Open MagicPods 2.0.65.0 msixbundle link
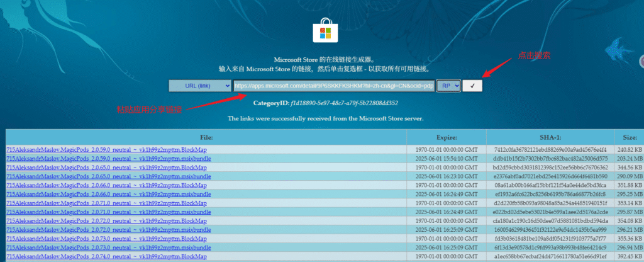The height and width of the screenshot is (262, 644). 109,176
